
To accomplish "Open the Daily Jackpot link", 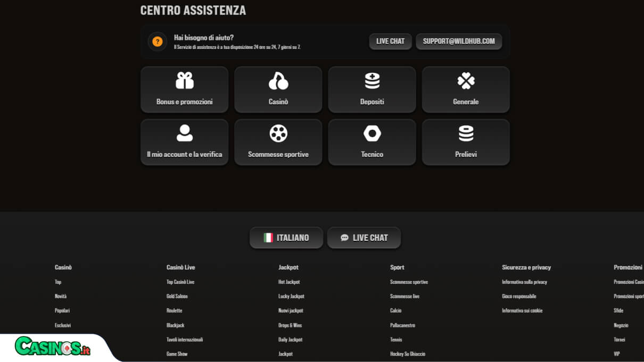I will (x=290, y=339).
